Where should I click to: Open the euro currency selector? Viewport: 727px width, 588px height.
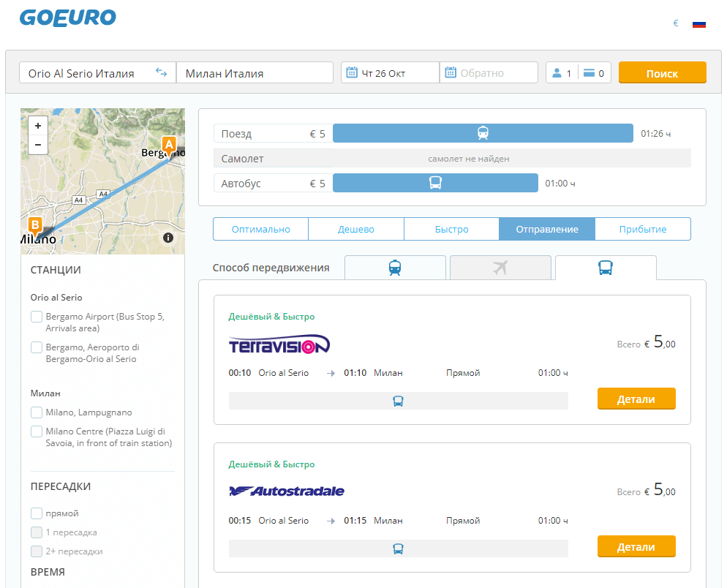[676, 23]
